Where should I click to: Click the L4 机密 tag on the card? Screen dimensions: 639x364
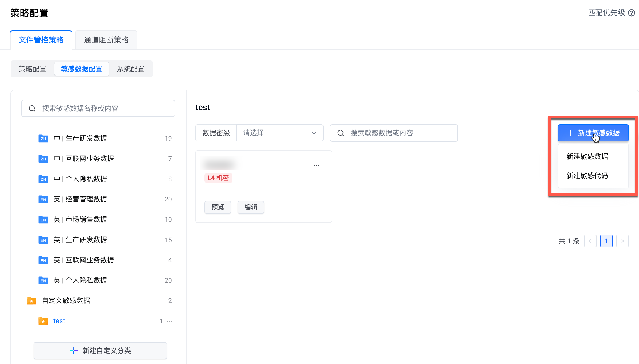218,178
